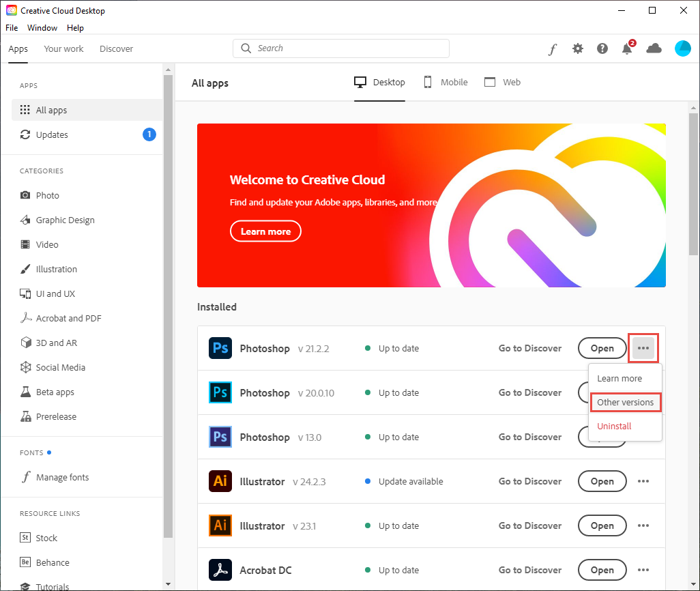The width and height of the screenshot is (700, 591).
Task: Click the fonts icon in top toolbar
Action: point(552,49)
